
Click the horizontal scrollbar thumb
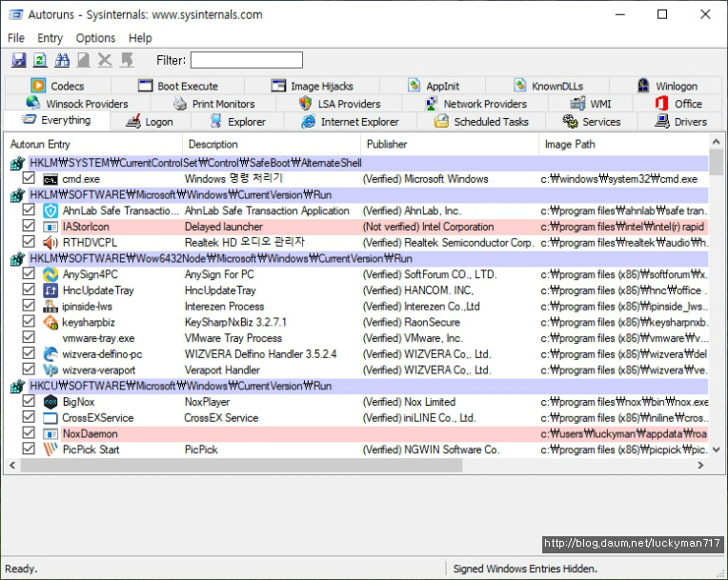pyautogui.click(x=241, y=466)
